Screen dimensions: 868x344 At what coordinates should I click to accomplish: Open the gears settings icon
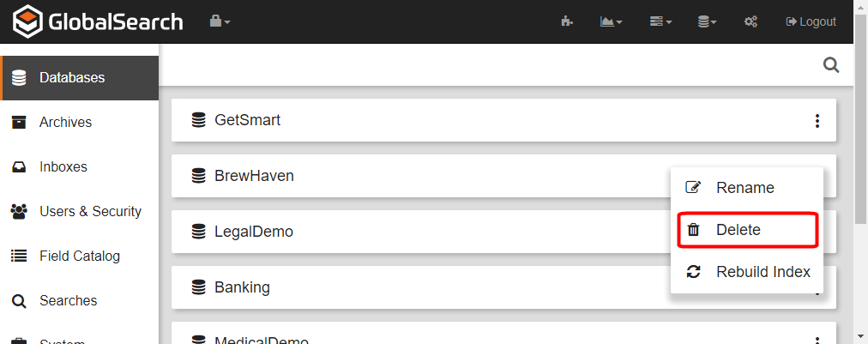pyautogui.click(x=750, y=21)
